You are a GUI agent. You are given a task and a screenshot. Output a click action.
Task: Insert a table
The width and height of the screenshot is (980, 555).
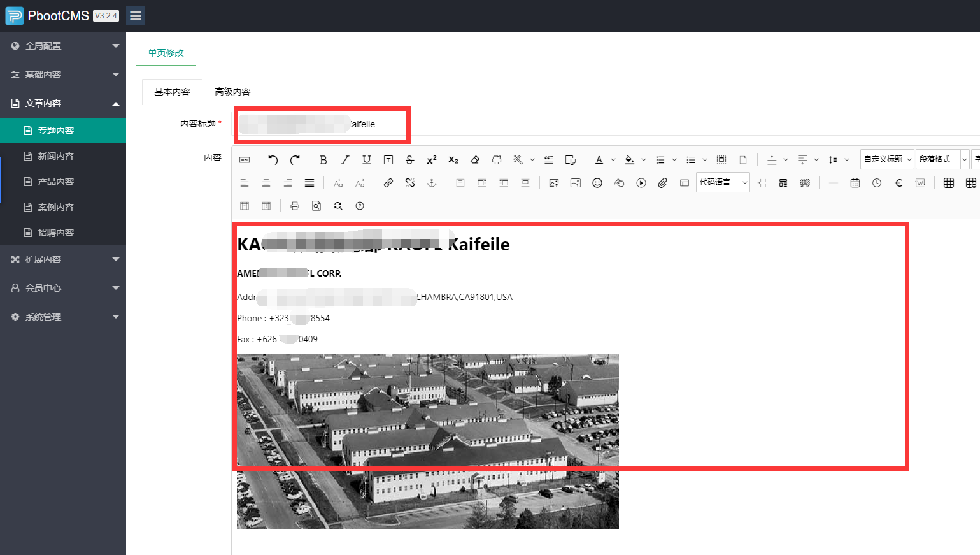(949, 183)
